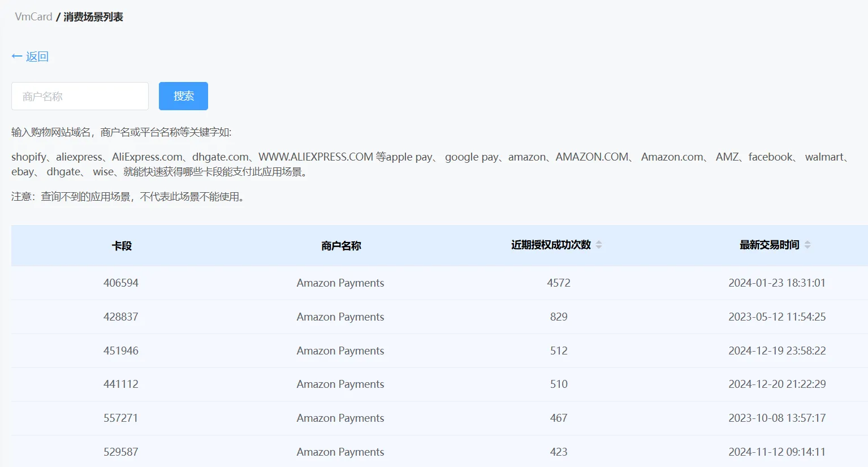The height and width of the screenshot is (467, 868).
Task: Select card segment 406594
Action: tap(121, 283)
